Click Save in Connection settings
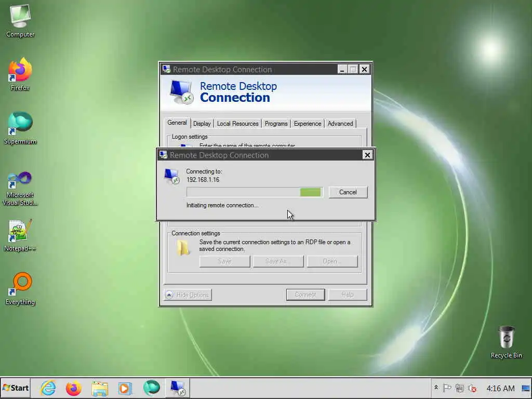 224,261
